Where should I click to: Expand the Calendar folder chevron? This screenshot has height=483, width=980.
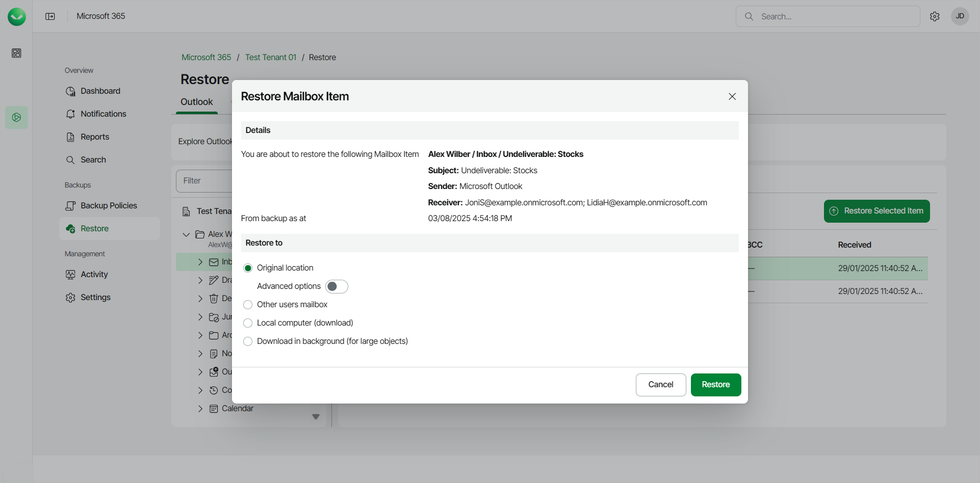(200, 409)
